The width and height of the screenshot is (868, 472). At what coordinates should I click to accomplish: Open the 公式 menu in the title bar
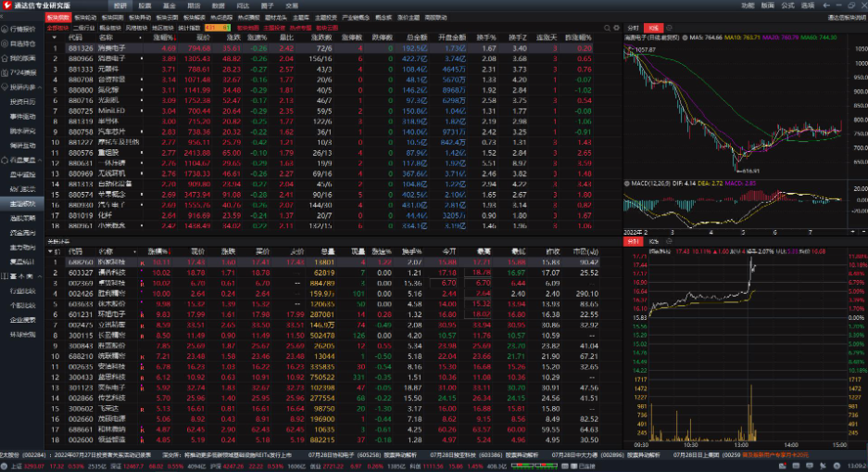tap(786, 6)
